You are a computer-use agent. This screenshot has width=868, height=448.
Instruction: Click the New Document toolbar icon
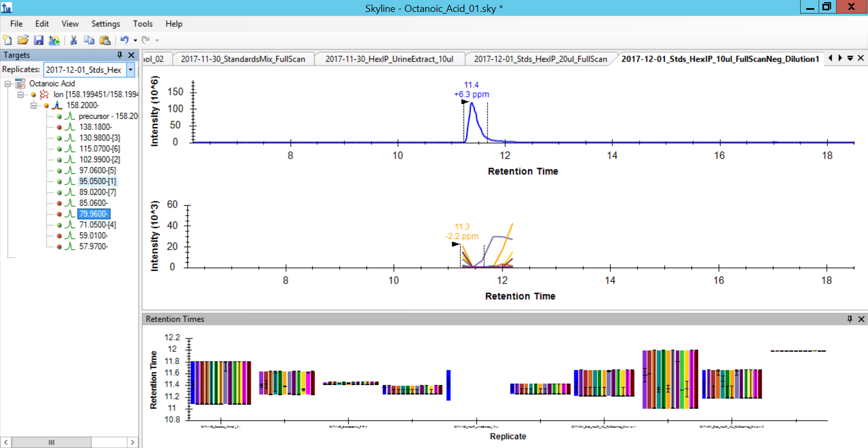pyautogui.click(x=7, y=40)
